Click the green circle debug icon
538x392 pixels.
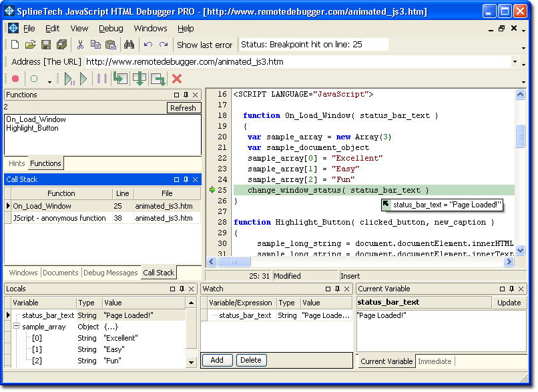click(34, 79)
